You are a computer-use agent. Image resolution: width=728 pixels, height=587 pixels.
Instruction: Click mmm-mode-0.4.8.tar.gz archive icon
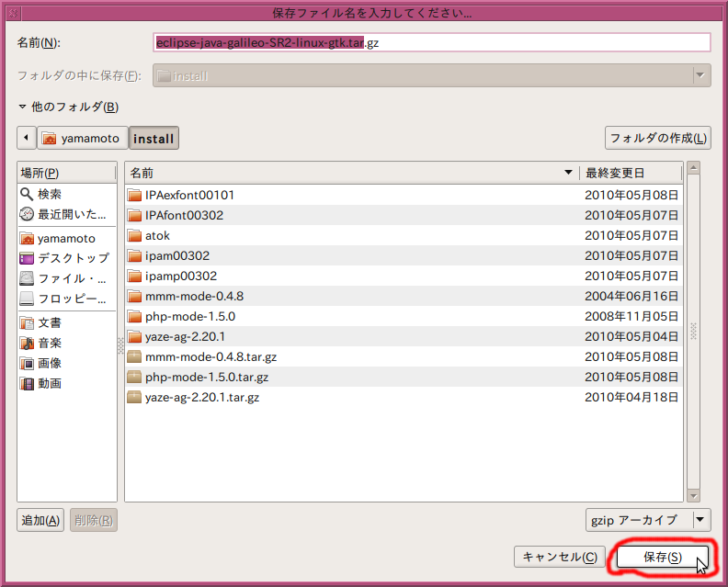click(134, 356)
